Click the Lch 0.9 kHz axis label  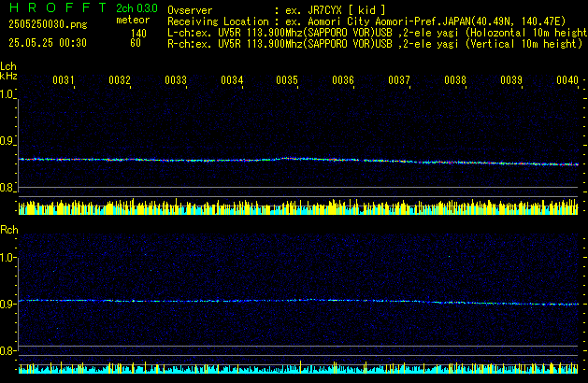[7, 141]
